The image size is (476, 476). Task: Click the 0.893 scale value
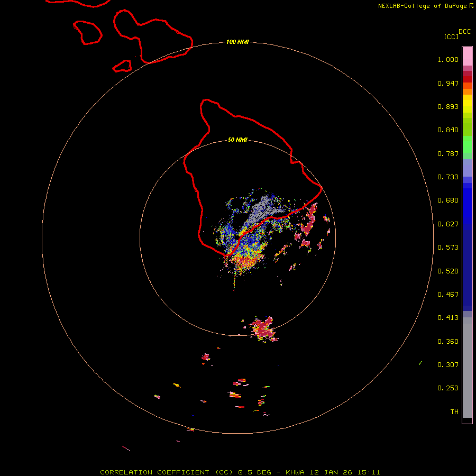point(448,106)
